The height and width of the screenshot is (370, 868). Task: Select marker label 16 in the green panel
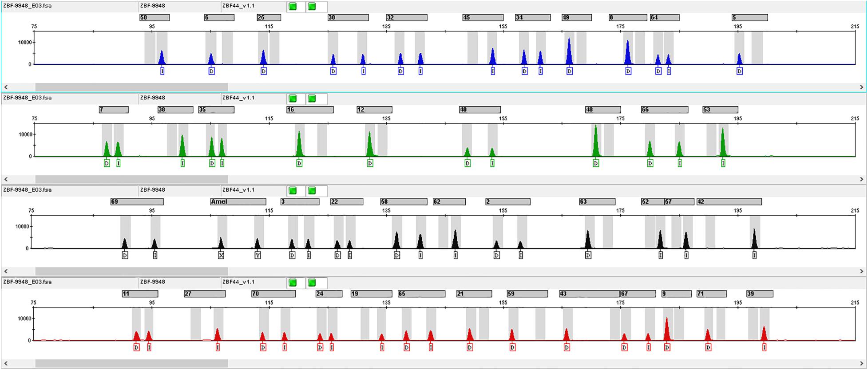click(x=310, y=110)
